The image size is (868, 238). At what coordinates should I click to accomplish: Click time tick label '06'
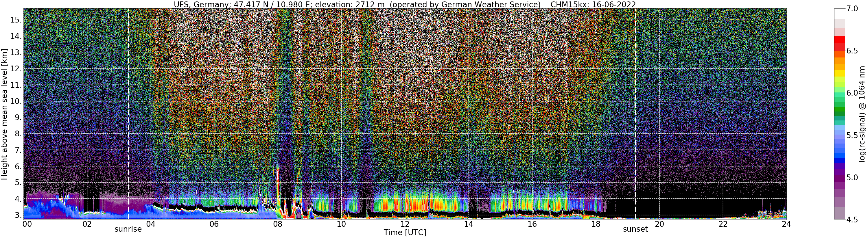coord(214,224)
